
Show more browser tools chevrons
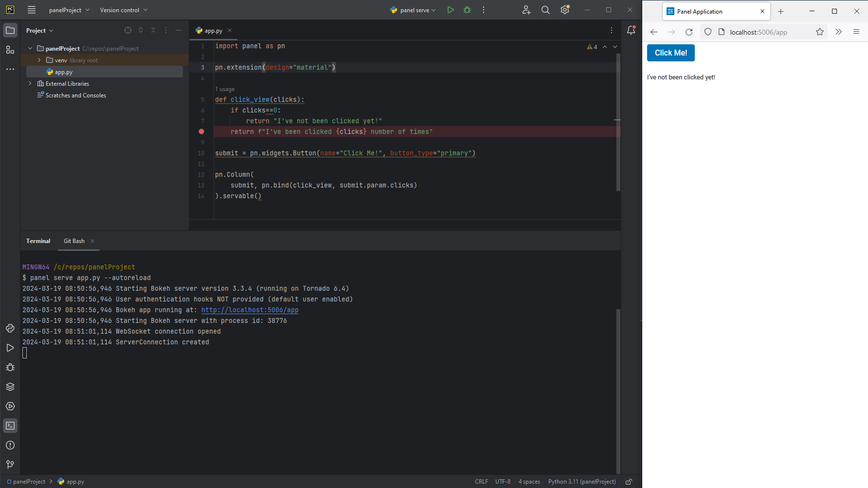839,32
